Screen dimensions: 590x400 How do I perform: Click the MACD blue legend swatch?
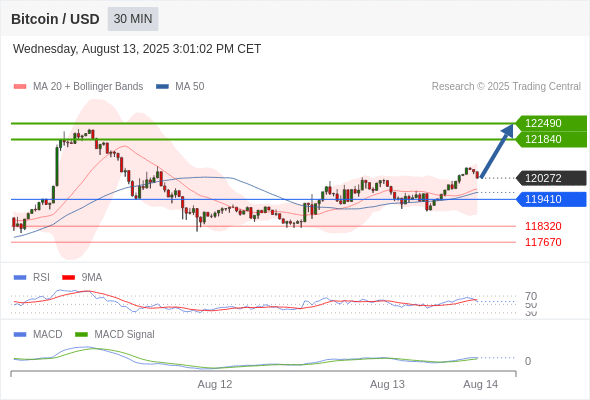click(x=20, y=335)
